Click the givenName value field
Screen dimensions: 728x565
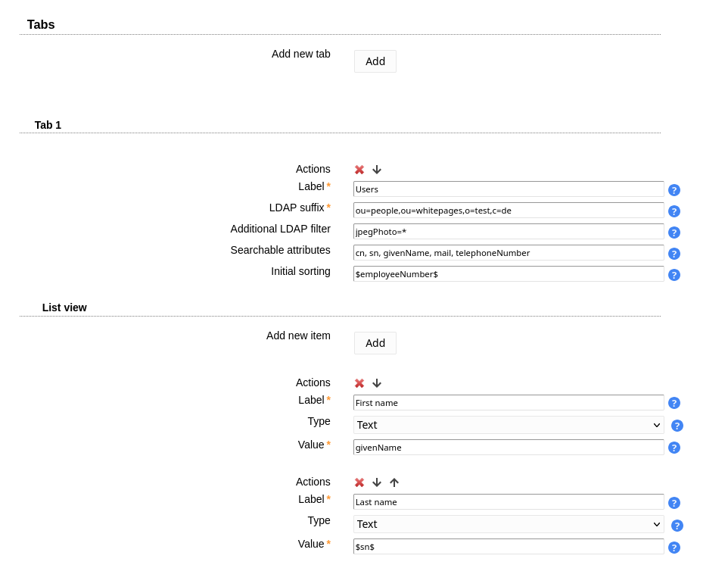[508, 448]
